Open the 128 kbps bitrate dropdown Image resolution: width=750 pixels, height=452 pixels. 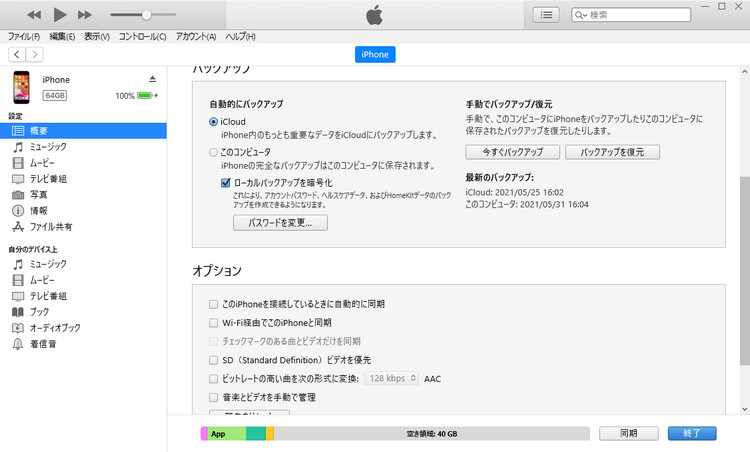point(391,378)
